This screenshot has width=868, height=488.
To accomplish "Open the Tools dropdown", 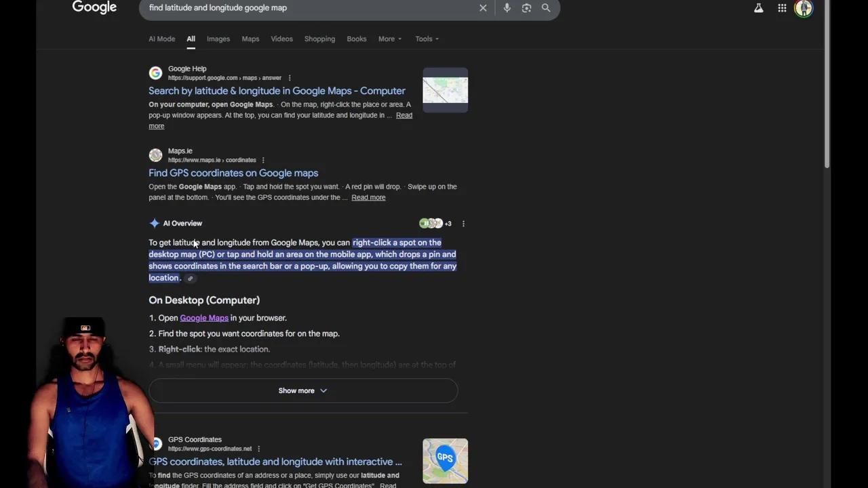I will (x=427, y=39).
